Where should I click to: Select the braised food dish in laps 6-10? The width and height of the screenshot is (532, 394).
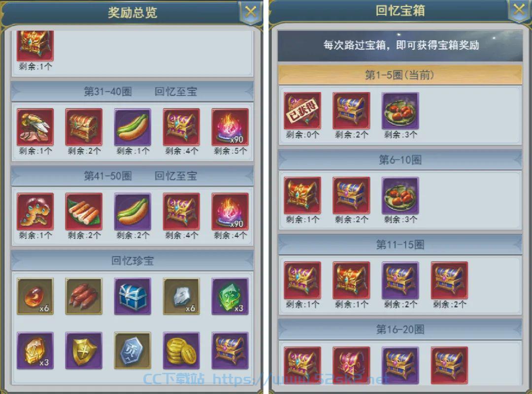pyautogui.click(x=400, y=196)
